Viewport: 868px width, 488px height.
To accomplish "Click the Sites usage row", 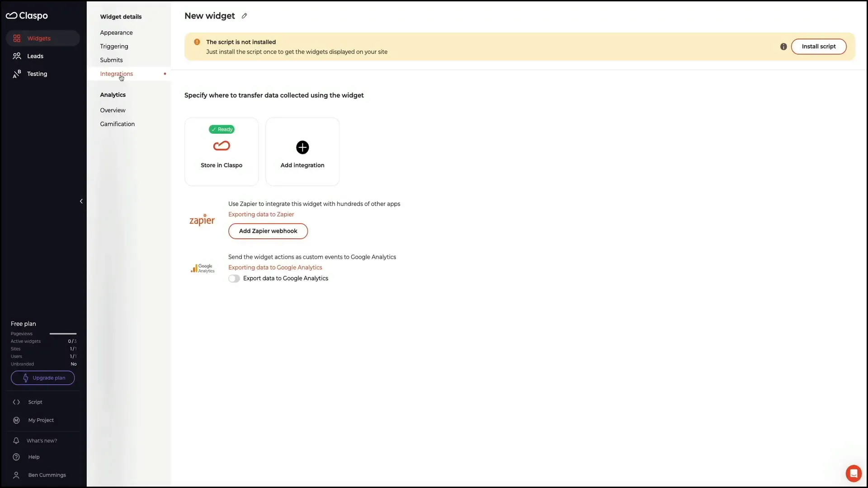I will [x=44, y=349].
